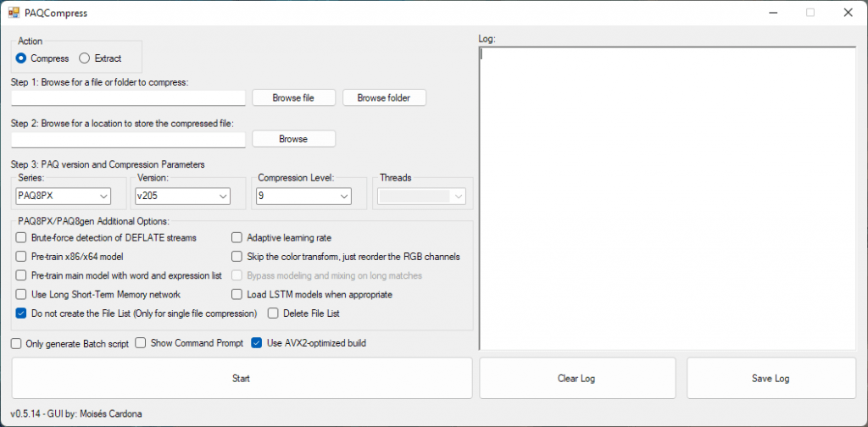
Task: Open the Version dropdown showing v205
Action: [x=183, y=196]
